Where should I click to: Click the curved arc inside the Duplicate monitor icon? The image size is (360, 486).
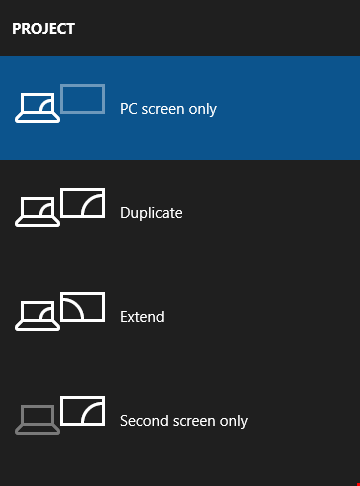92,205
